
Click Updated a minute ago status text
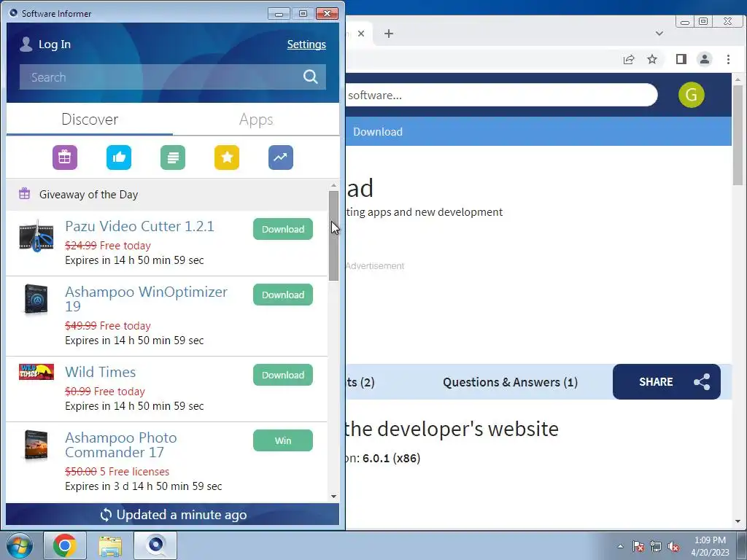(x=182, y=515)
